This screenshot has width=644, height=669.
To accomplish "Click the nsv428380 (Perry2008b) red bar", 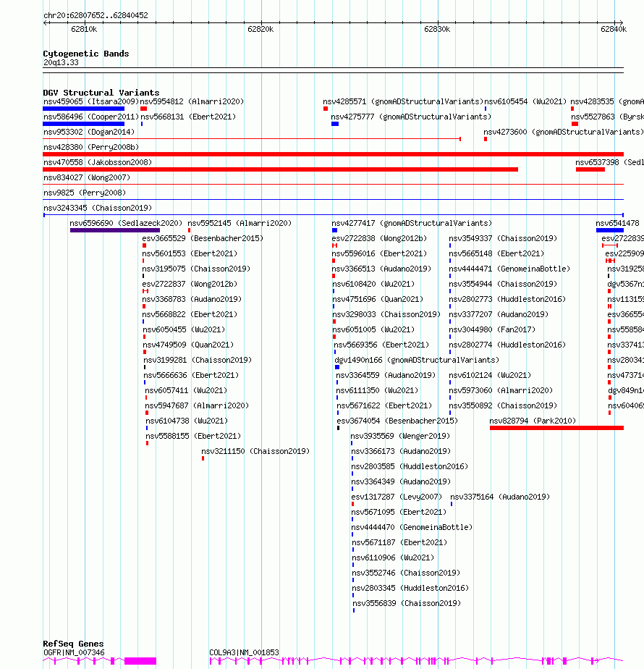I will 333,154.
